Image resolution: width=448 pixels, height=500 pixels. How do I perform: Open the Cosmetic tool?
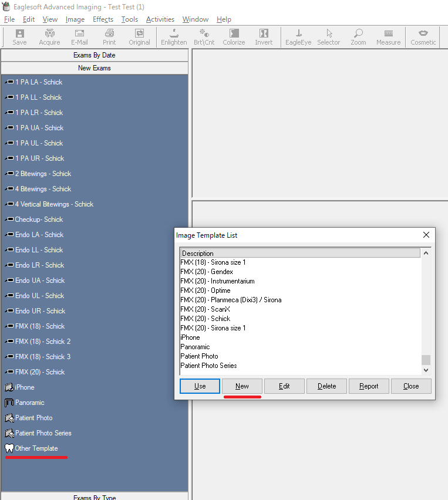click(423, 37)
